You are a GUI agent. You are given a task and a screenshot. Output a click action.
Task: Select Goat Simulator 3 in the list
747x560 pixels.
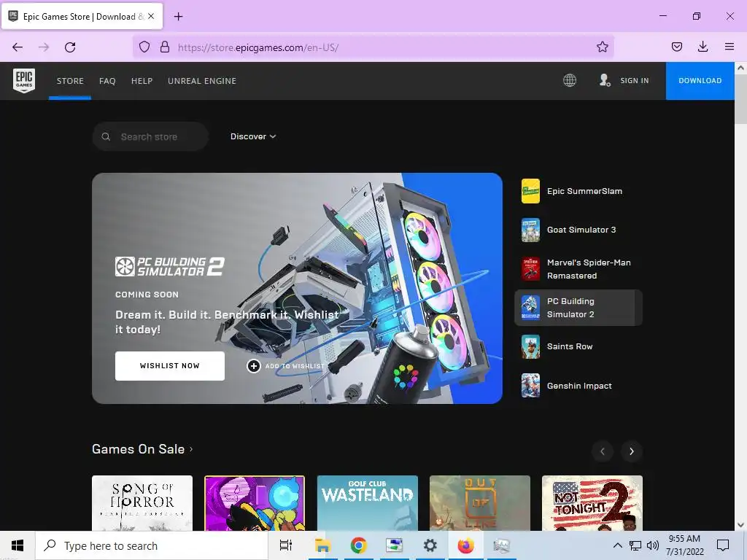[578, 230]
